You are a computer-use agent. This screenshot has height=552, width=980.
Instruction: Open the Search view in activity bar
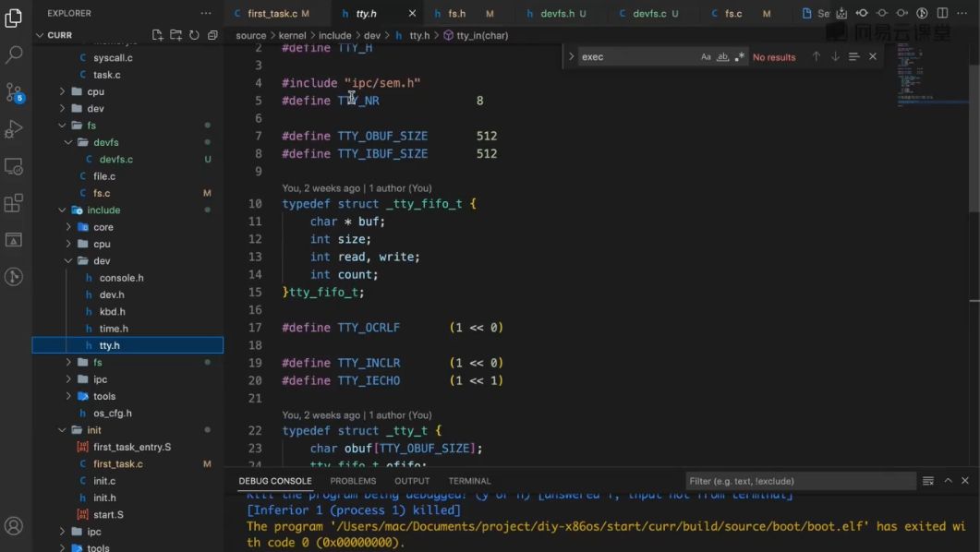coord(14,55)
